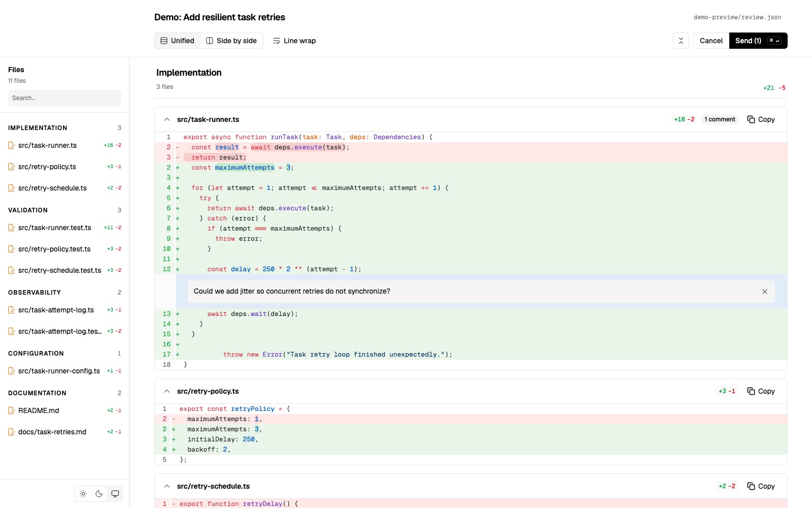Send the review with 1 comment

tap(758, 41)
